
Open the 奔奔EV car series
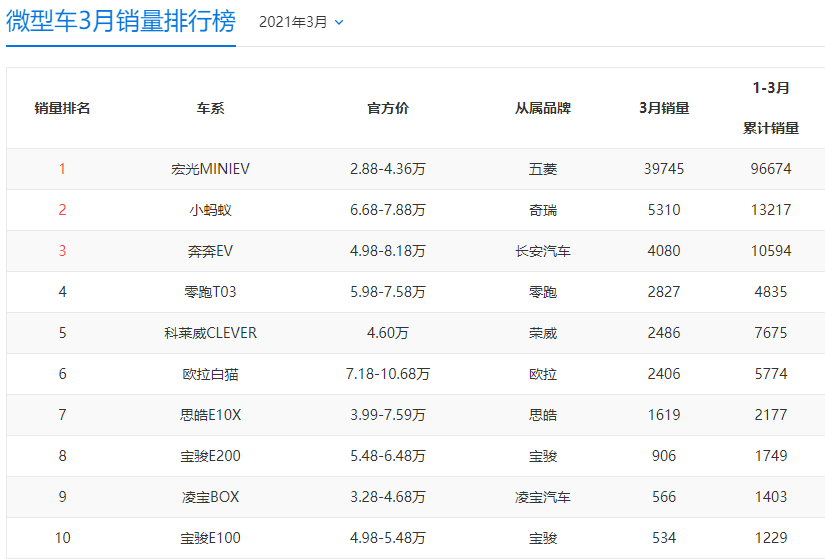click(210, 251)
